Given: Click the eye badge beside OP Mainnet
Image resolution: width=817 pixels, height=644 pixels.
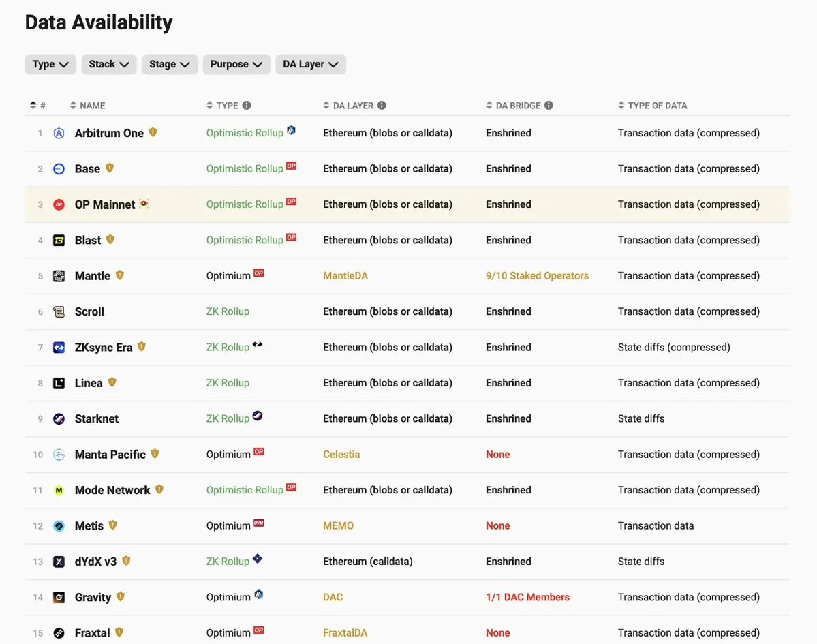Looking at the screenshot, I should coord(144,203).
